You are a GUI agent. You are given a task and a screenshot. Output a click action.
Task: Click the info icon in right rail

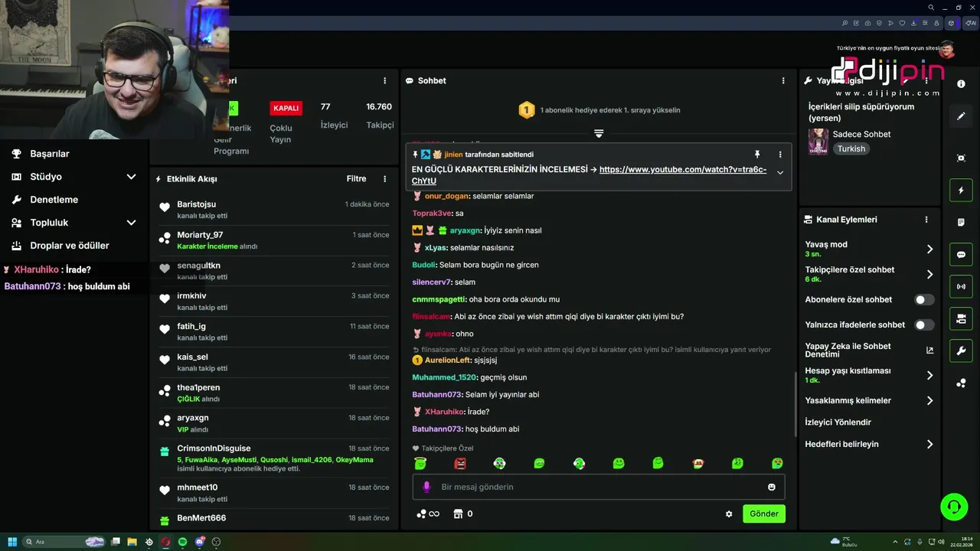[x=961, y=84]
